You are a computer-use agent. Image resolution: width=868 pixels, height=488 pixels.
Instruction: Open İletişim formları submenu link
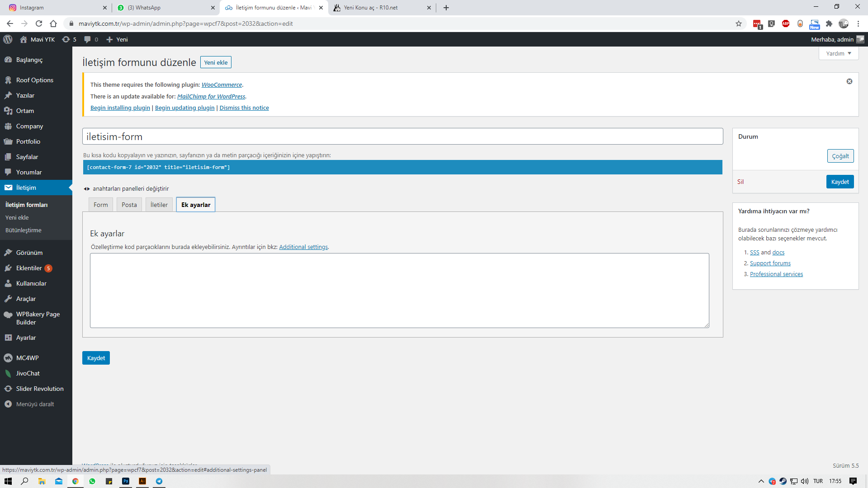[26, 205]
